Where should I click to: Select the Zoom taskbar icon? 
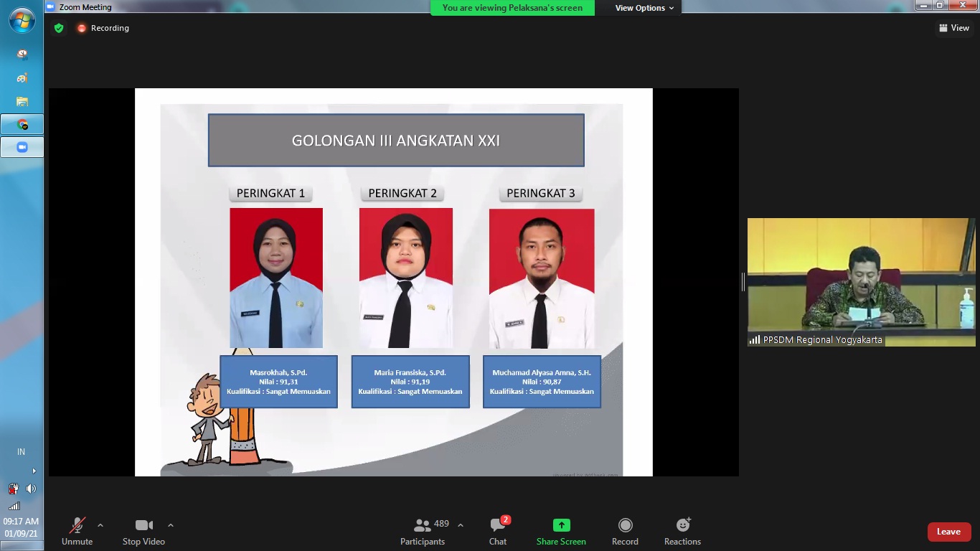22,147
